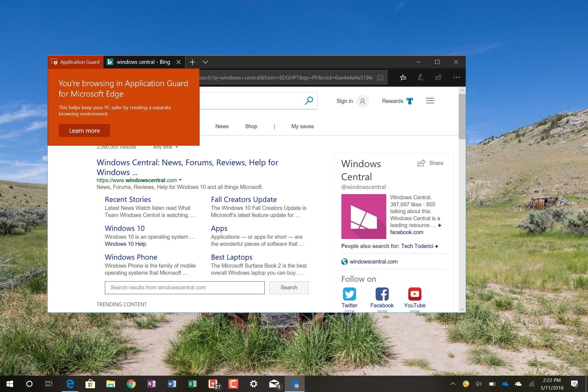This screenshot has height=392, width=588.
Task: Click the Add notes pen icon
Action: pyautogui.click(x=421, y=77)
